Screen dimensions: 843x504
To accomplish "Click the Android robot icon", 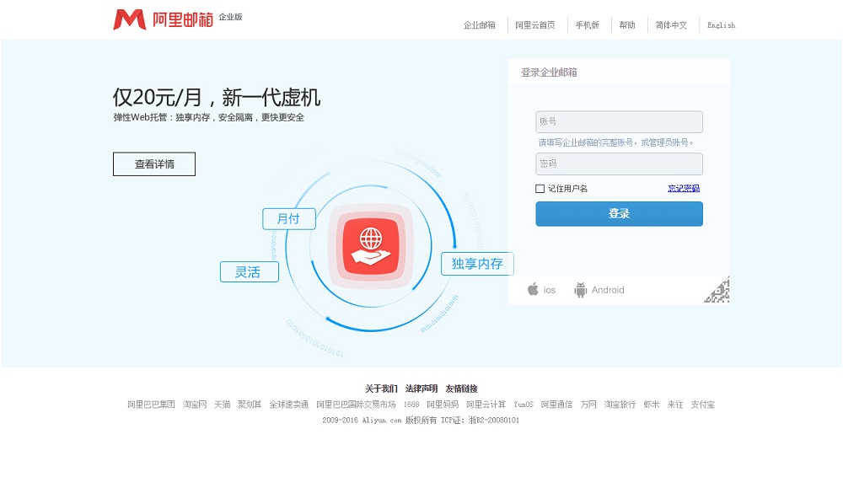I will [x=580, y=290].
